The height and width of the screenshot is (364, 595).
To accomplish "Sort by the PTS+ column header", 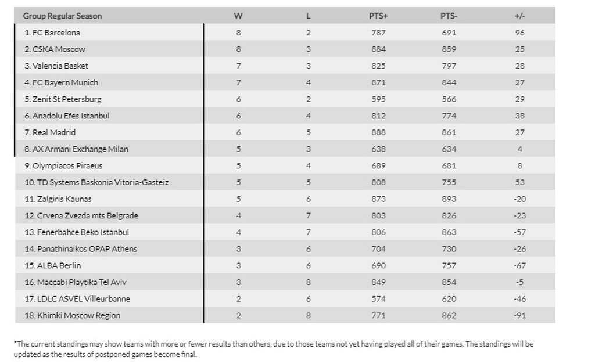I will point(378,16).
